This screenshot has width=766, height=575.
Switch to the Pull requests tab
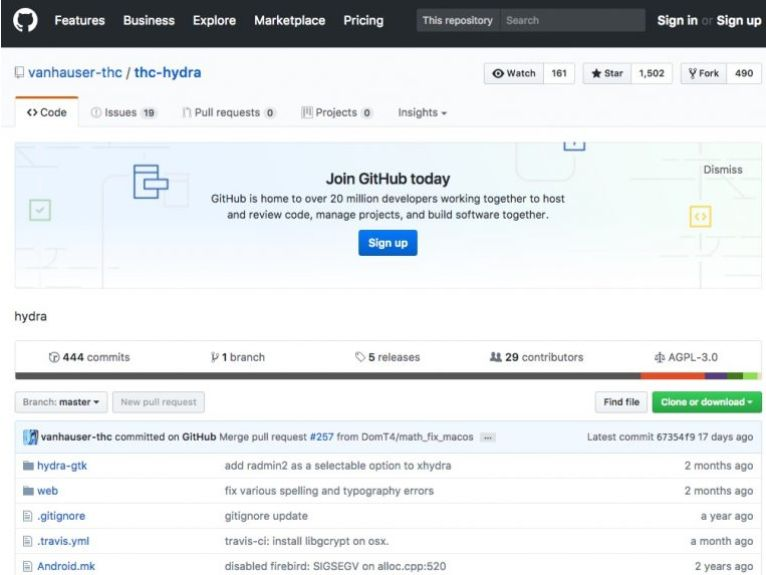click(229, 113)
